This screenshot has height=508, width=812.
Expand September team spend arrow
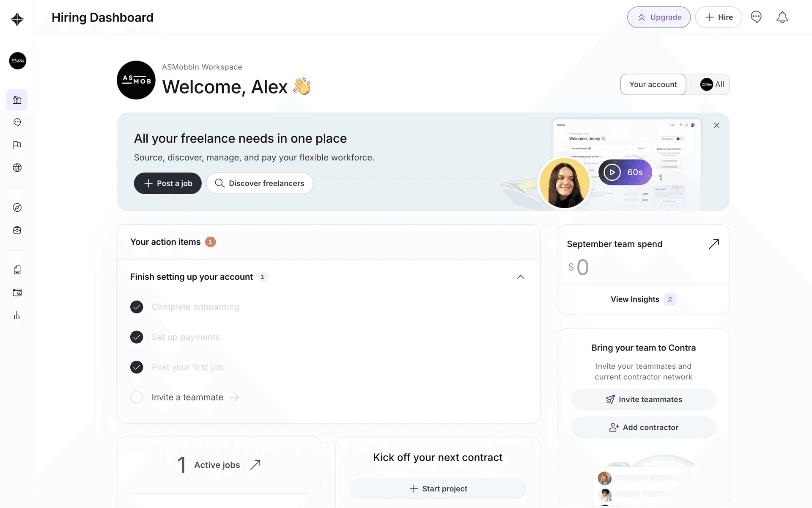coord(714,244)
